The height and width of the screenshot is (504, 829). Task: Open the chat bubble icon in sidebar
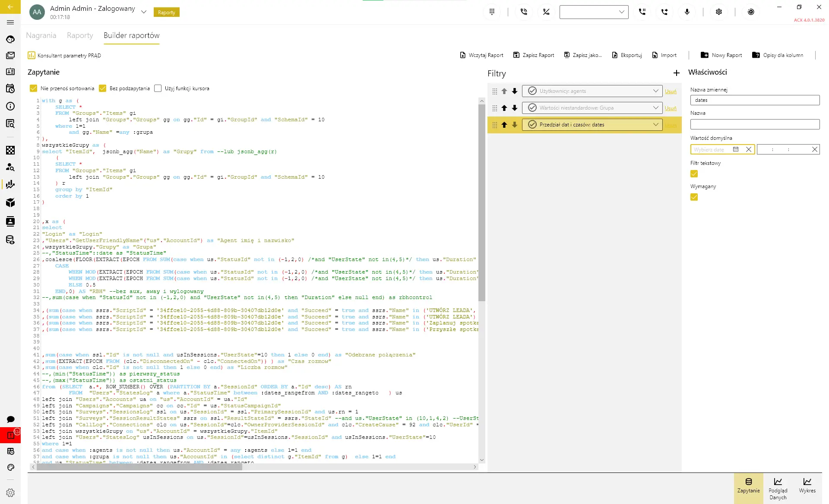coord(11,419)
